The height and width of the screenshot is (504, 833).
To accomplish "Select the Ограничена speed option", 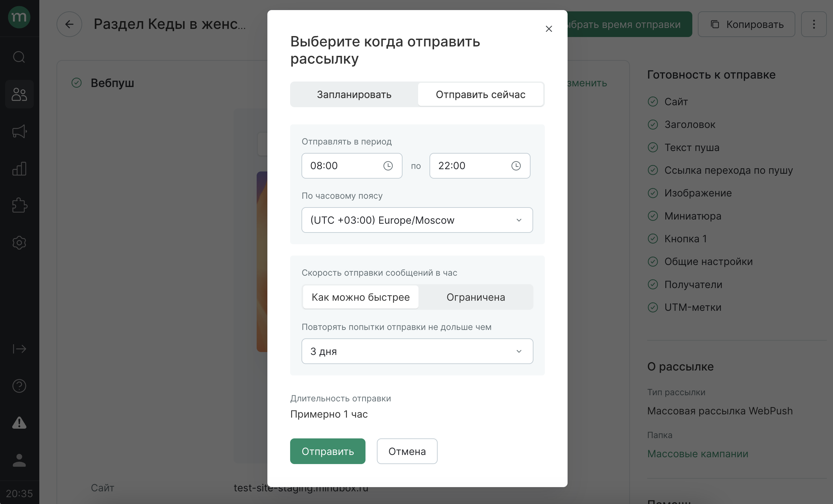I will click(476, 297).
